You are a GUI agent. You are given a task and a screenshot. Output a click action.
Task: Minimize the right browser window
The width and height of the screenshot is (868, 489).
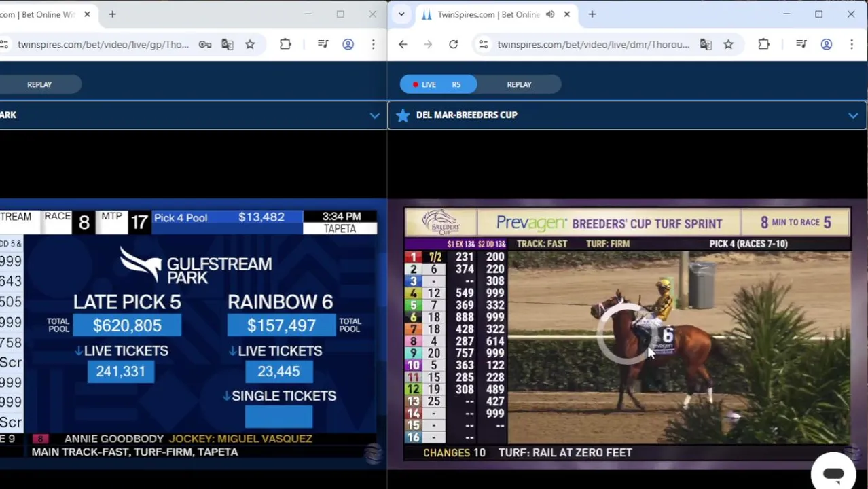pos(786,14)
